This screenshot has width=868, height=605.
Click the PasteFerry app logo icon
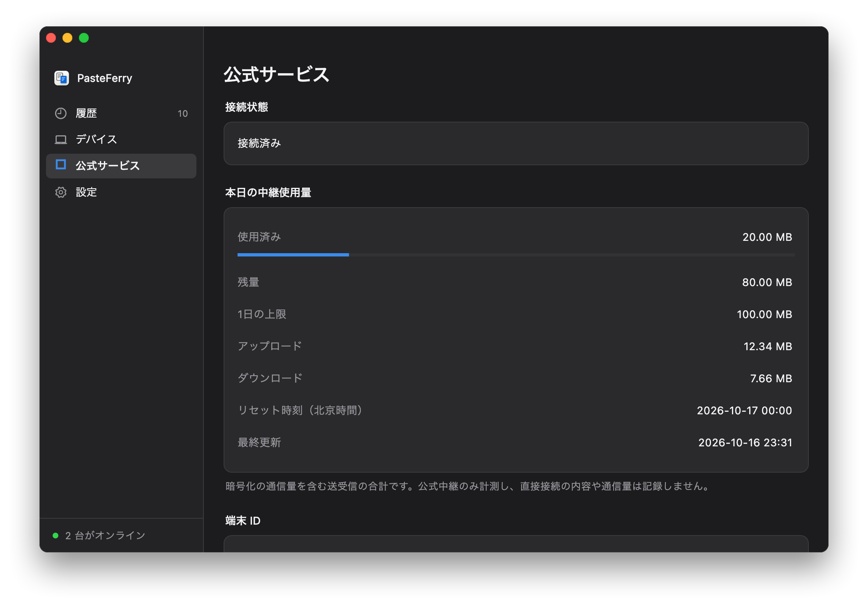(x=62, y=78)
